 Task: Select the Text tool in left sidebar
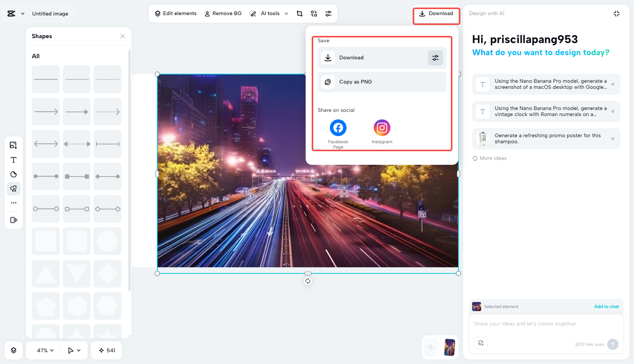click(14, 160)
